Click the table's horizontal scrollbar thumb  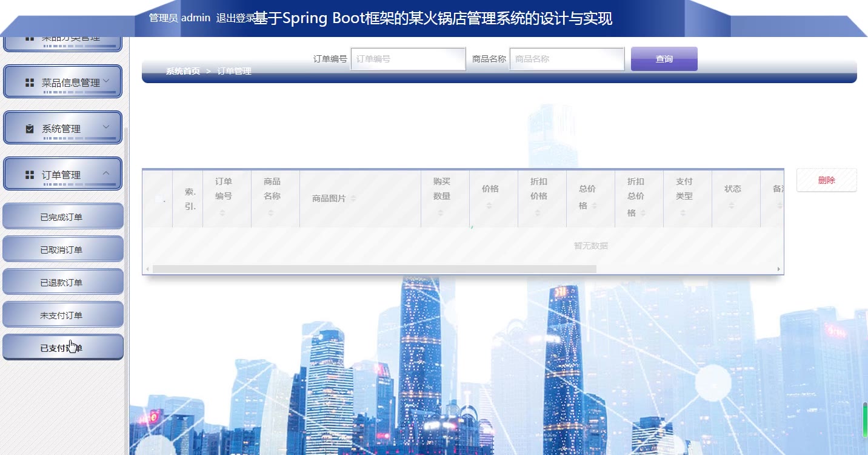click(375, 269)
